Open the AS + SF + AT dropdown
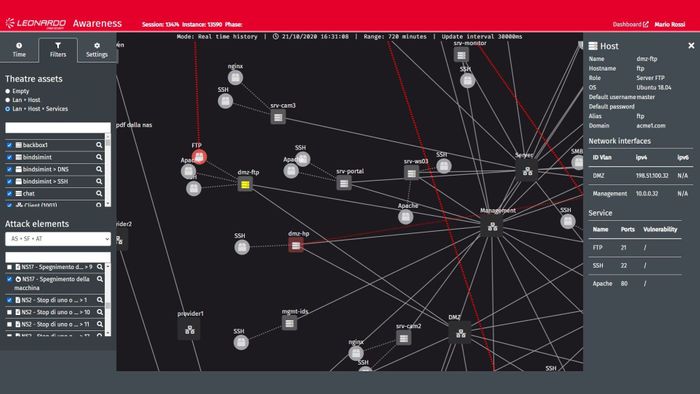 click(x=58, y=239)
